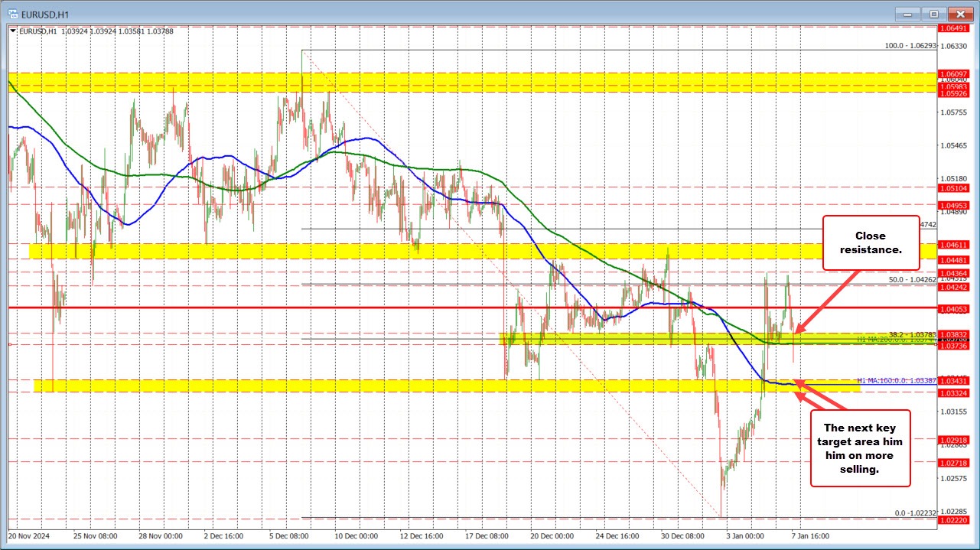Click the 1.05755 price scale value
This screenshot has width=980, height=550.
[x=955, y=112]
